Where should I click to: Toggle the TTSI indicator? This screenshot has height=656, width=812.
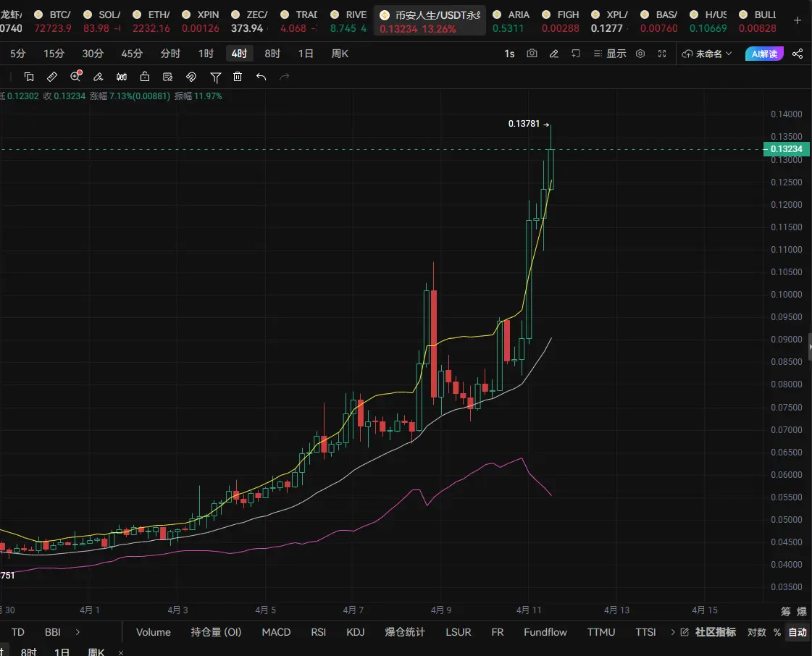(x=646, y=631)
